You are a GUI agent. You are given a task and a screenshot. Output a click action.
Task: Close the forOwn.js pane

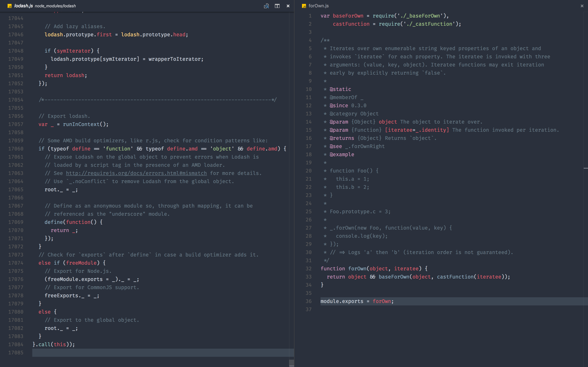(582, 6)
